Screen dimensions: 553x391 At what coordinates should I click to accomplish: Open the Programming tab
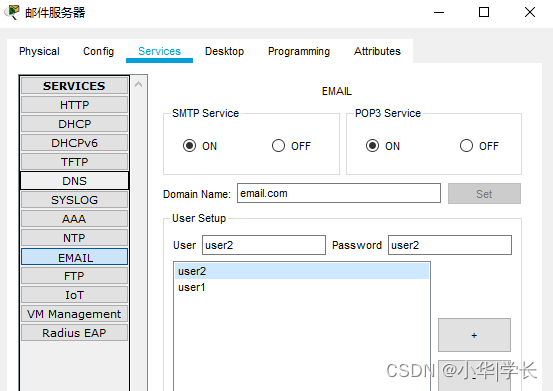tap(299, 51)
